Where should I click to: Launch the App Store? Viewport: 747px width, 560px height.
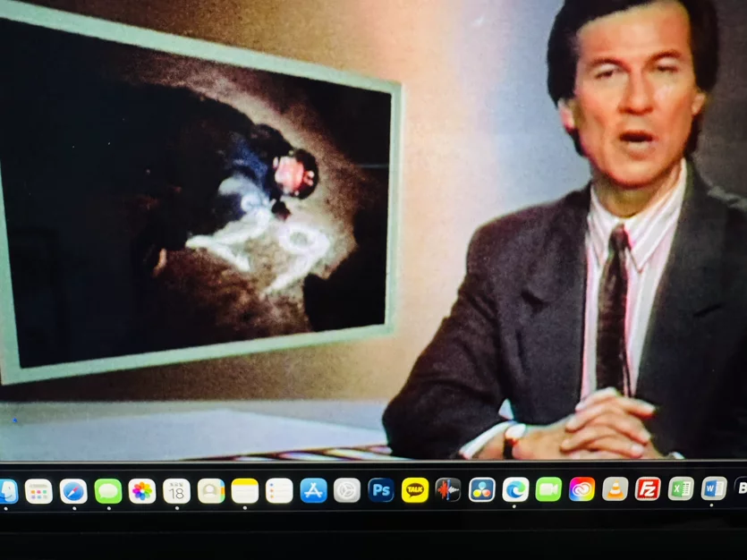coord(313,490)
